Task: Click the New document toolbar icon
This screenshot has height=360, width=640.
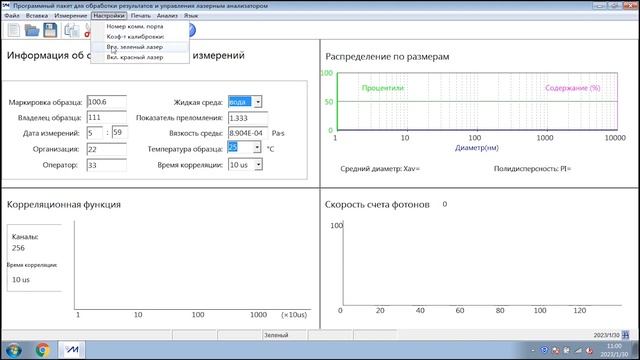Action: pos(14,30)
